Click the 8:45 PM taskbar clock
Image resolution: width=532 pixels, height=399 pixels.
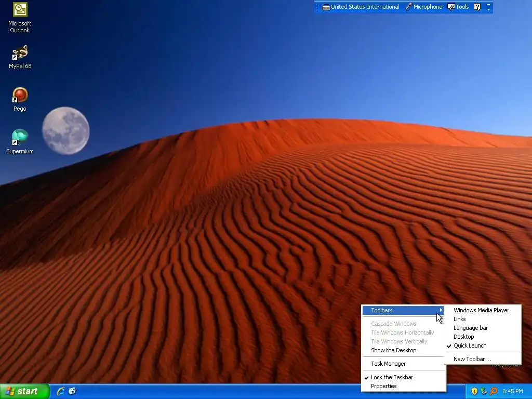[x=513, y=391]
